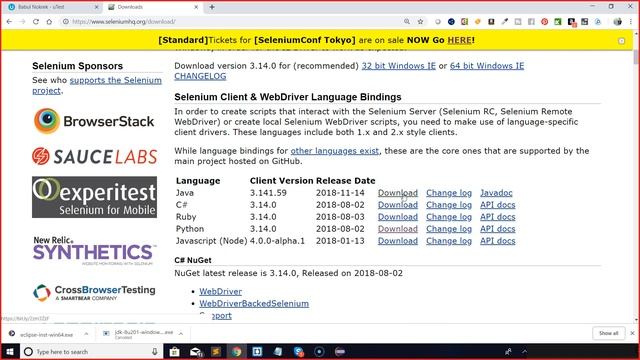Click the profile avatar in Chrome toolbar
The height and width of the screenshot is (360, 640).
[618, 22]
